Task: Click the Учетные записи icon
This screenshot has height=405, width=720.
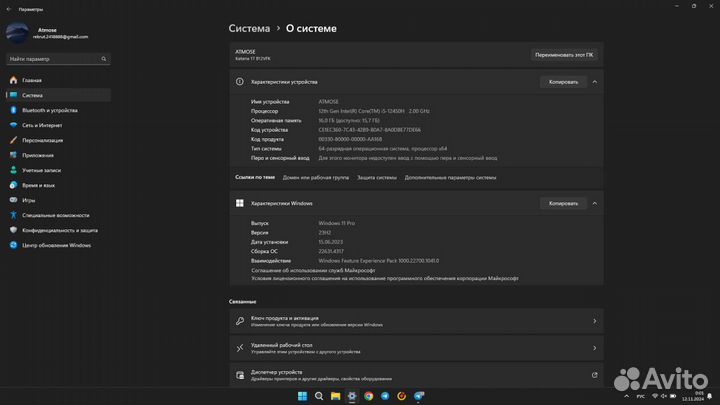Action: (x=13, y=170)
